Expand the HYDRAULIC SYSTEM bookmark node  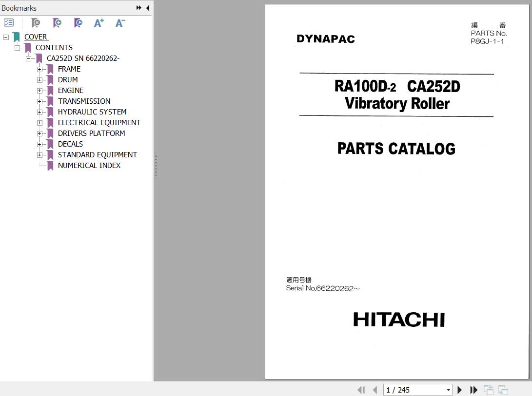point(39,112)
